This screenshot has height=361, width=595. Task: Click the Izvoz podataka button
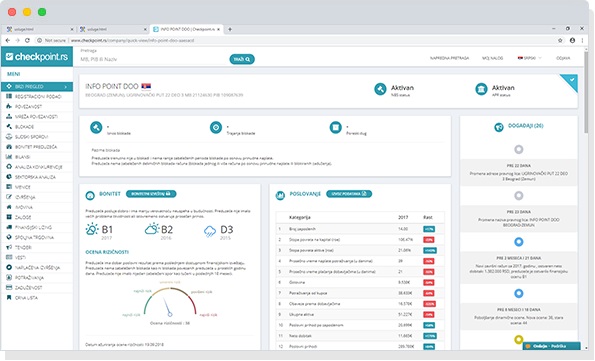(349, 194)
